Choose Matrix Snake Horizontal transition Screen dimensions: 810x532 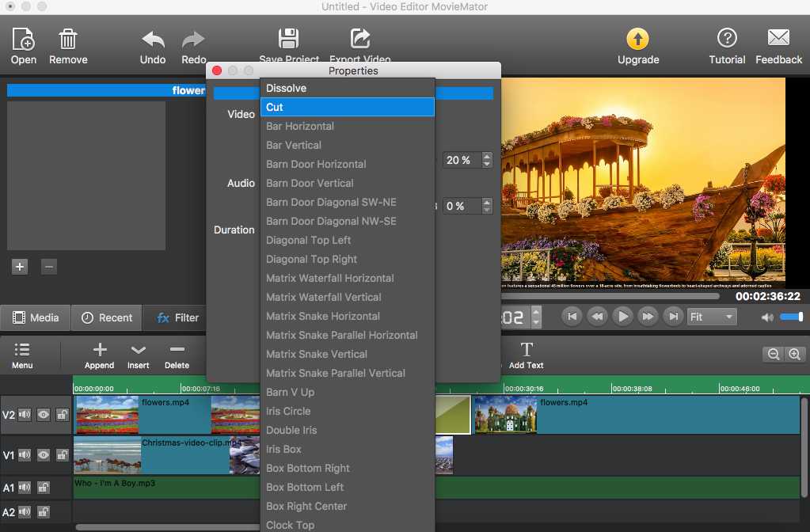tap(347, 316)
